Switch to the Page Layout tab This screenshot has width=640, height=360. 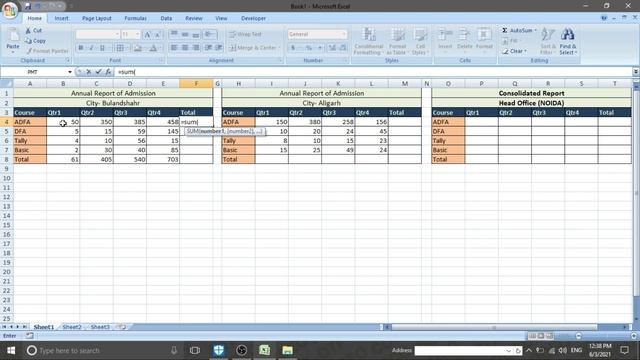97,18
